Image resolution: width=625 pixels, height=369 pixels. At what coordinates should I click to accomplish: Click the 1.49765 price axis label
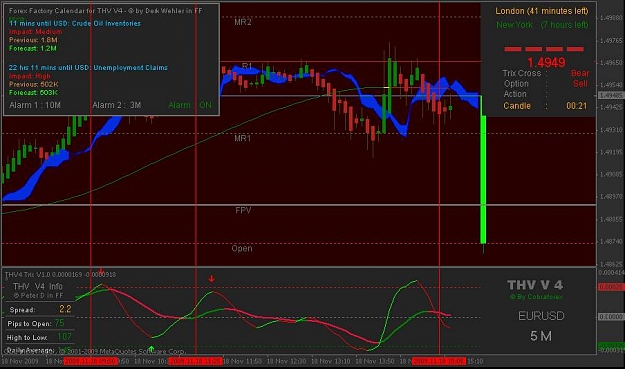click(611, 41)
